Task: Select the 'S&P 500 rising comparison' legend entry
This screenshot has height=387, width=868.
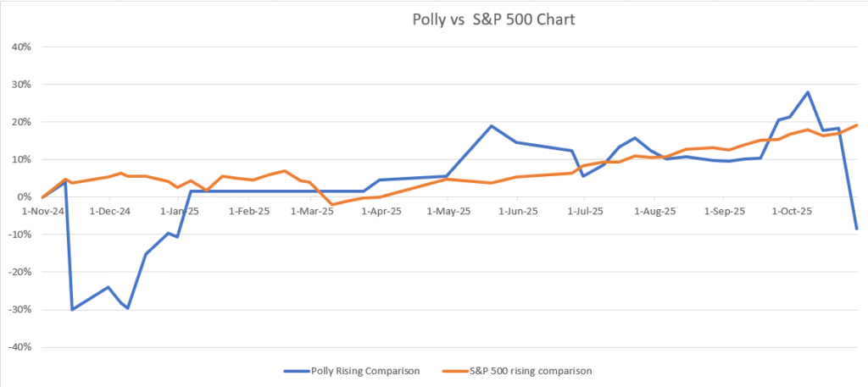Action: [x=530, y=371]
